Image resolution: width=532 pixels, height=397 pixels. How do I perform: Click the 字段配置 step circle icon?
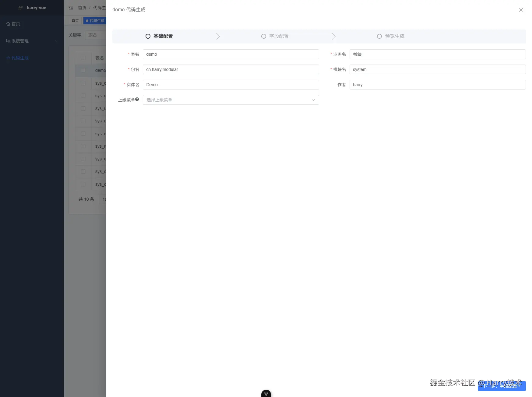(x=264, y=36)
